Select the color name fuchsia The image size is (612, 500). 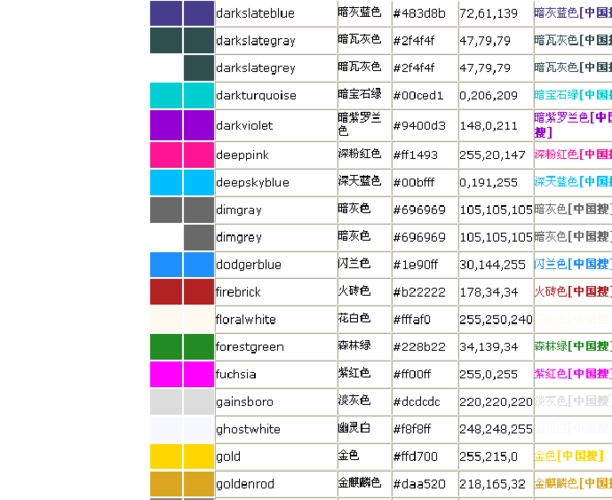[236, 374]
